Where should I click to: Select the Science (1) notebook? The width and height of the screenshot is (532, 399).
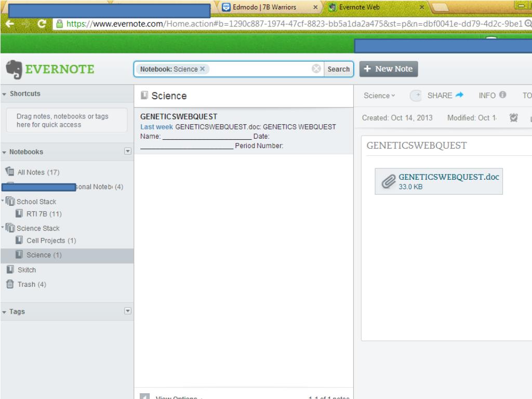pyautogui.click(x=67, y=255)
